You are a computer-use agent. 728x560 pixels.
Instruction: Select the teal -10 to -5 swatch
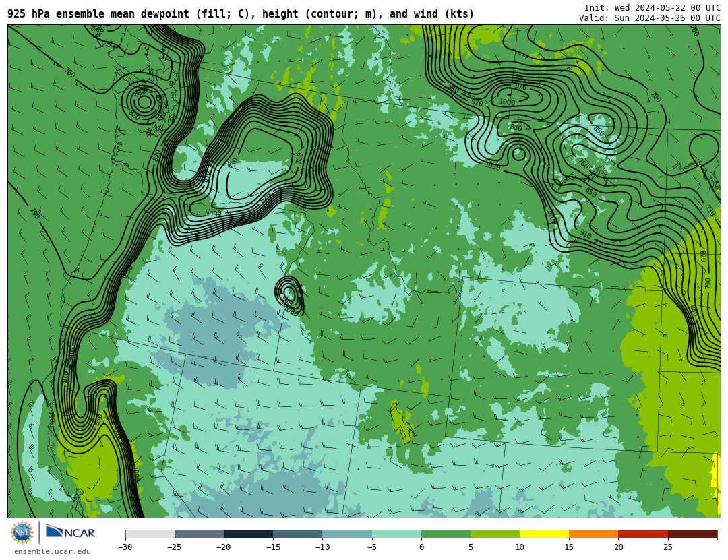[x=347, y=534]
